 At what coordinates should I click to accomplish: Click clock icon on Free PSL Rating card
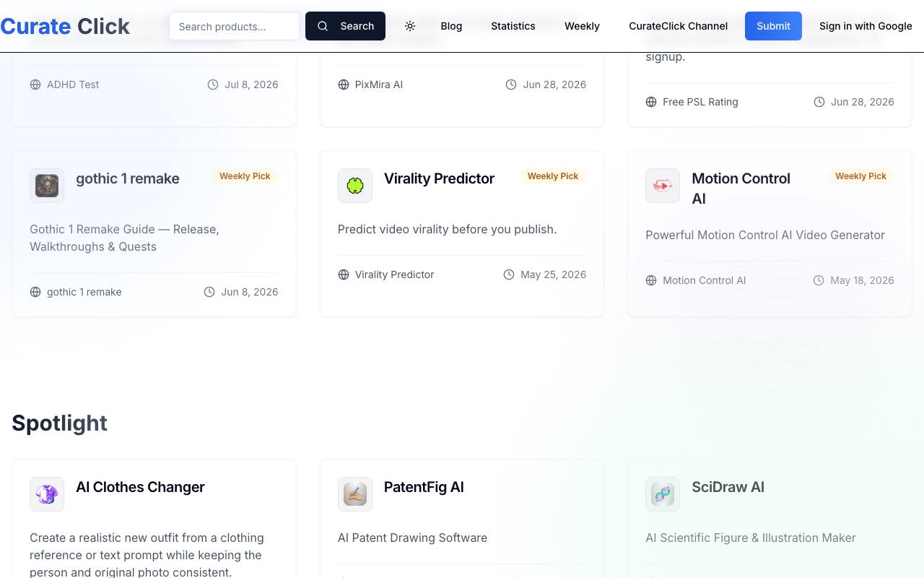coord(819,102)
